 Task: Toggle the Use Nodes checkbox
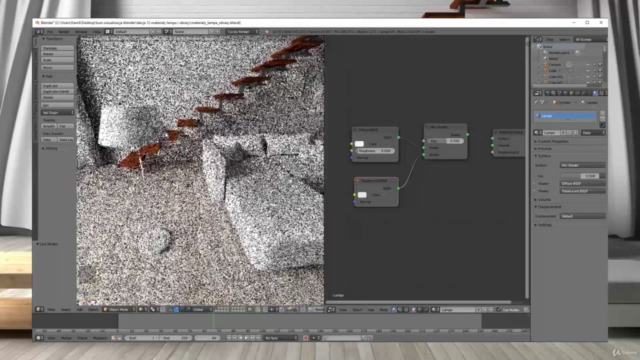point(498,310)
